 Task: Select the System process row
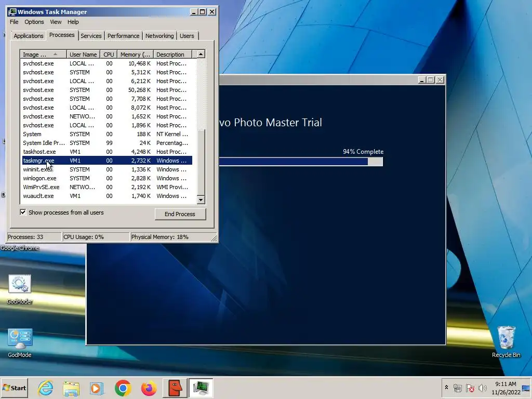pos(107,134)
